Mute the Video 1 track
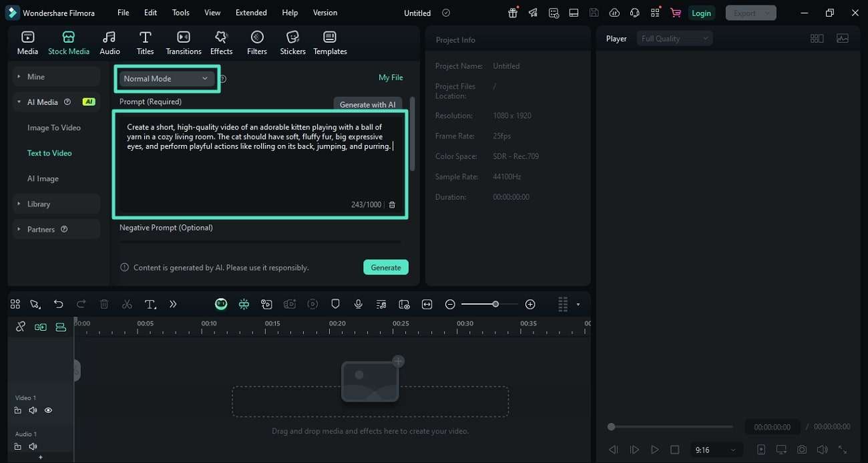868x463 pixels. [x=33, y=410]
